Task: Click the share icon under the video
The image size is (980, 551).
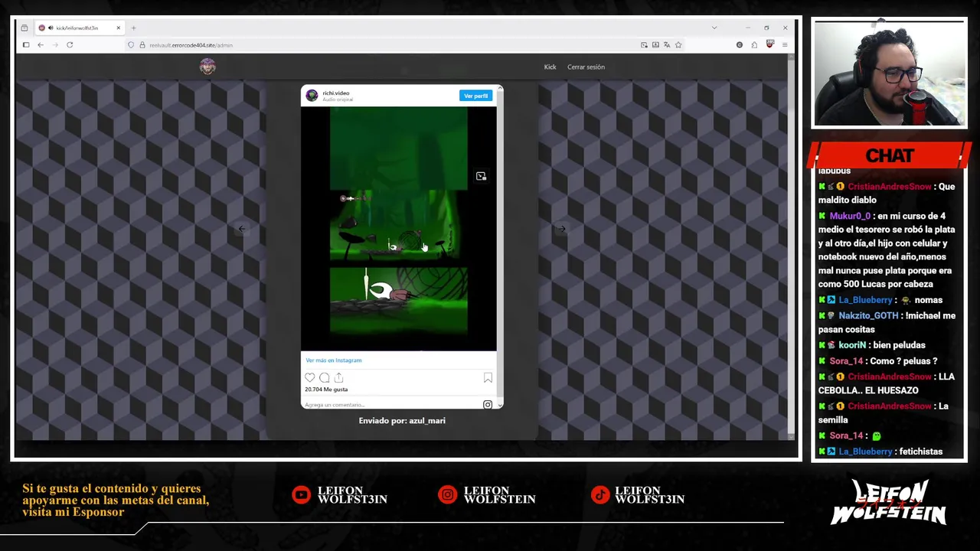Action: click(x=338, y=377)
